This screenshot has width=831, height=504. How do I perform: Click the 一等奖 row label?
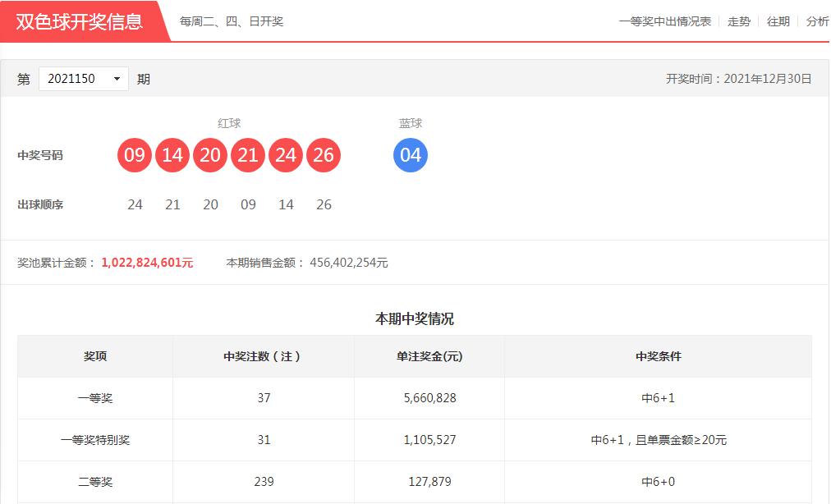click(95, 398)
